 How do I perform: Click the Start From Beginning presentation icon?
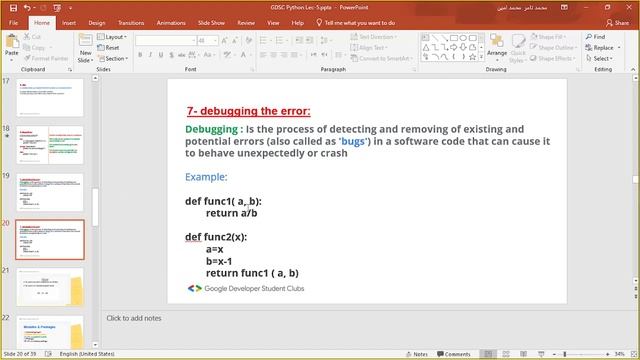pos(57,8)
